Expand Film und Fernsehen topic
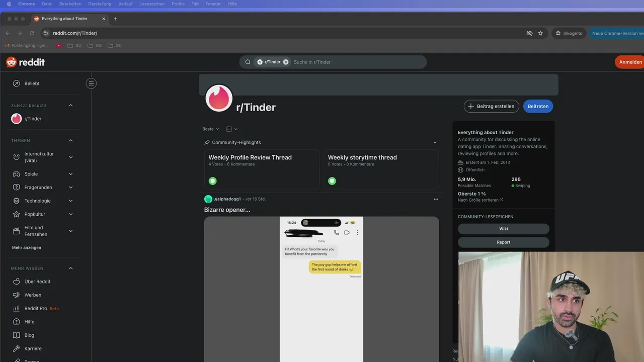 click(x=70, y=231)
